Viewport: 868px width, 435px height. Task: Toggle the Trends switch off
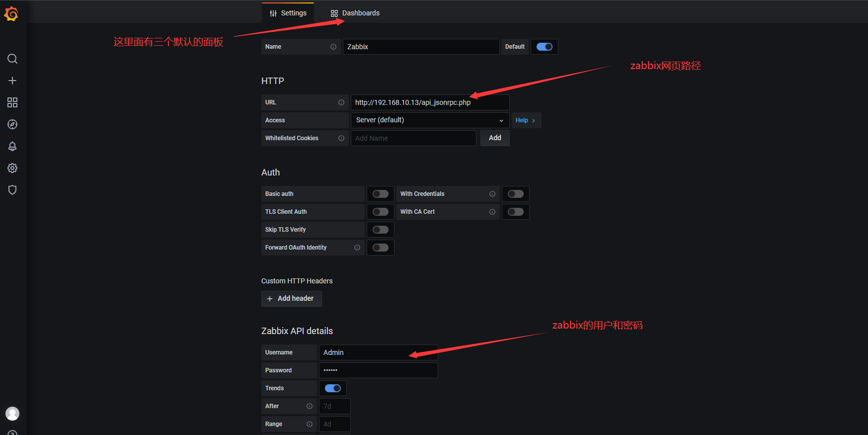pos(332,388)
